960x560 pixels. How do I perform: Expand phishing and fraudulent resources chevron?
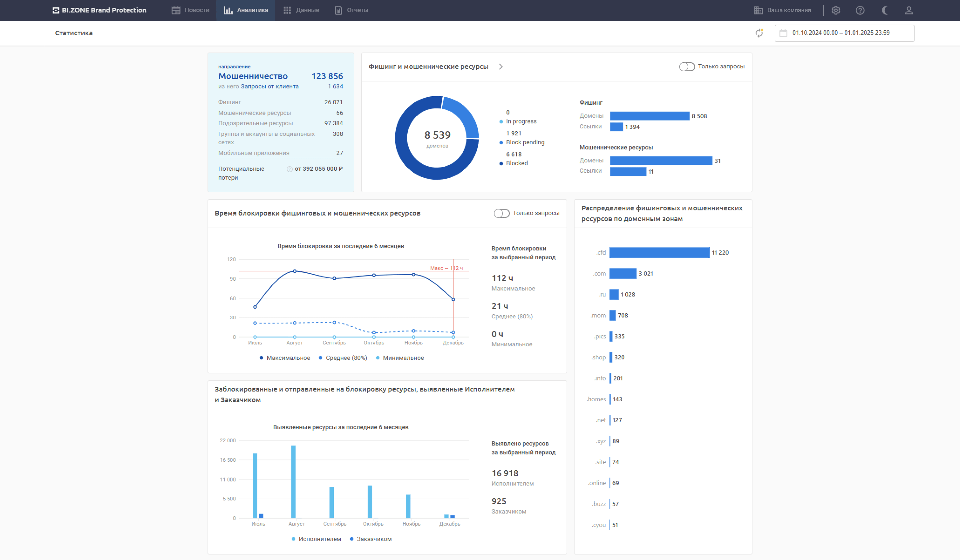coord(501,67)
